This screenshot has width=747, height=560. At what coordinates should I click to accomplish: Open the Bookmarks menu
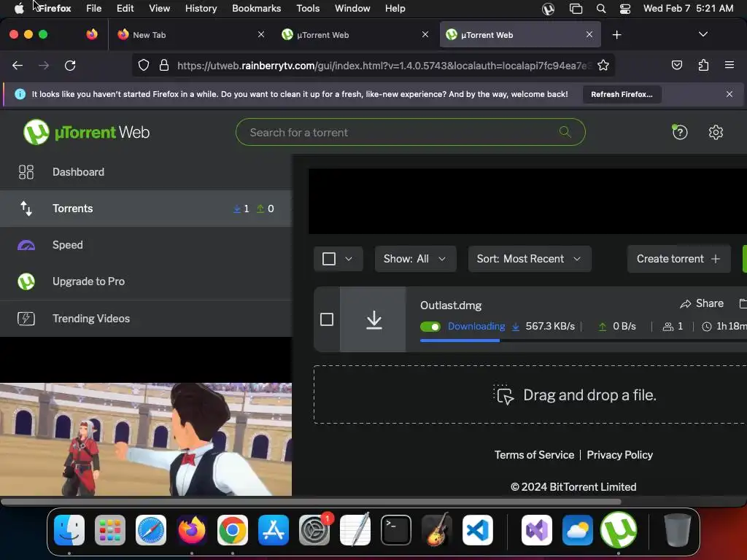point(256,9)
